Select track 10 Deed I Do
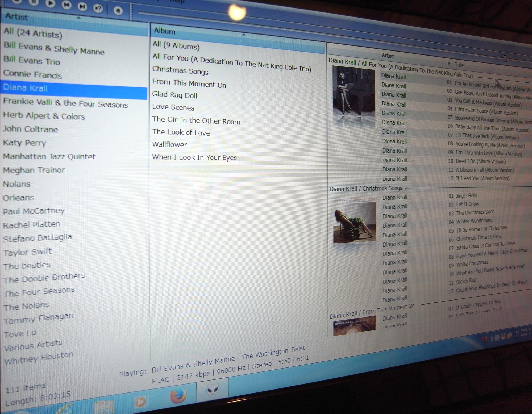Screen dimensions: 532x414 477,161
